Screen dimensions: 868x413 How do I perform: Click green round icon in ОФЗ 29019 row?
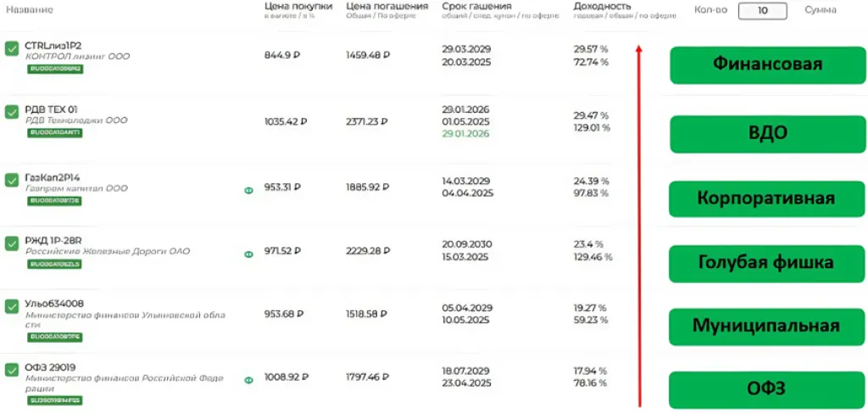(x=249, y=381)
